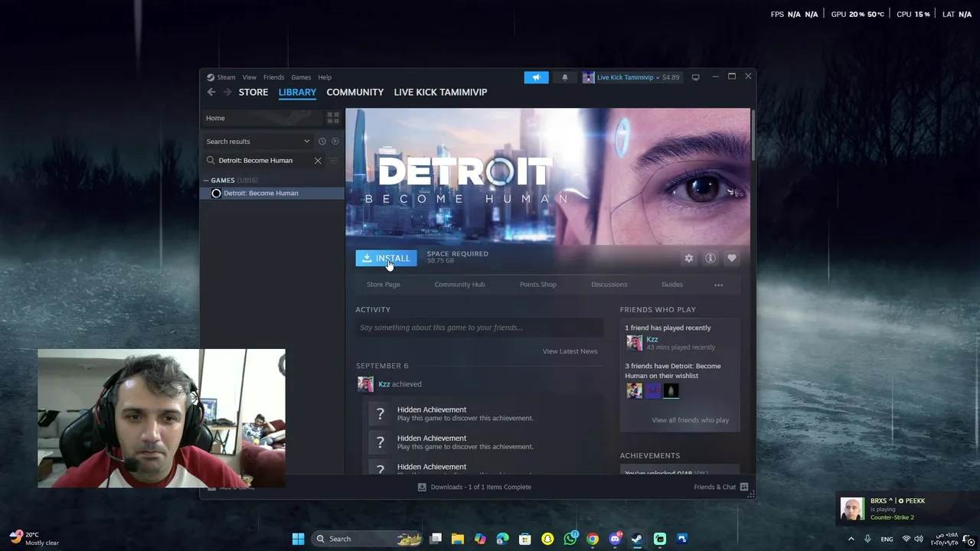Select Detroit: Become Human in the list
The height and width of the screenshot is (551, 980).
tap(273, 193)
